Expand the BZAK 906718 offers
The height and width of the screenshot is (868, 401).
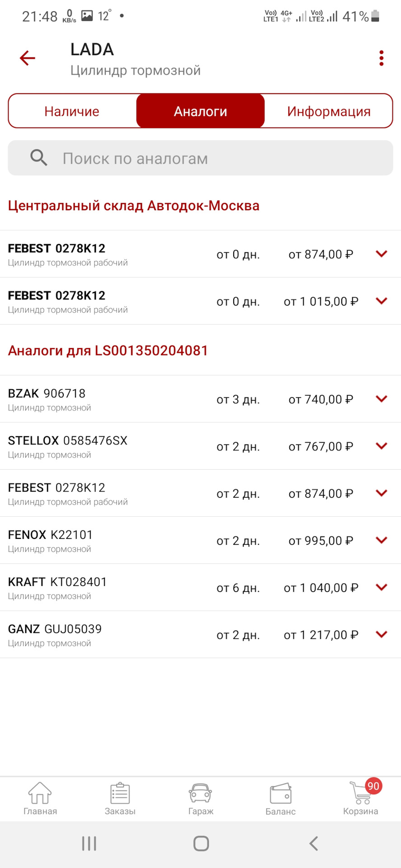(x=382, y=399)
